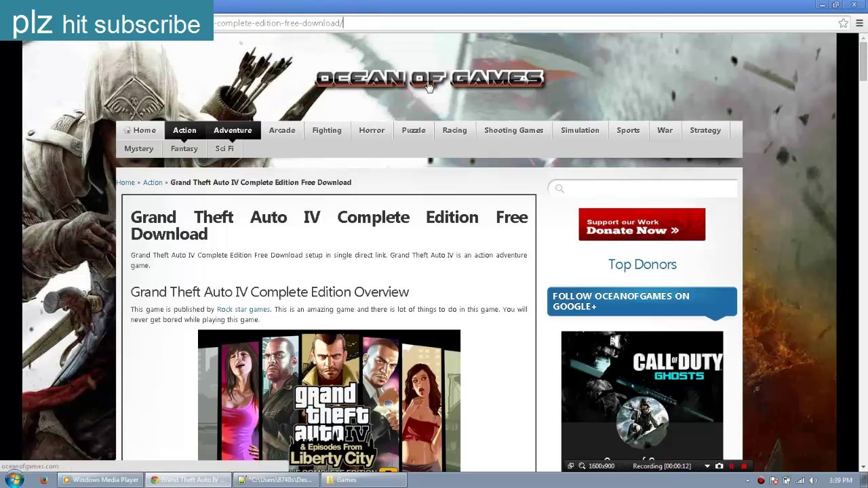Open the Chrome menu icon
The width and height of the screenshot is (868, 488).
pos(859,23)
